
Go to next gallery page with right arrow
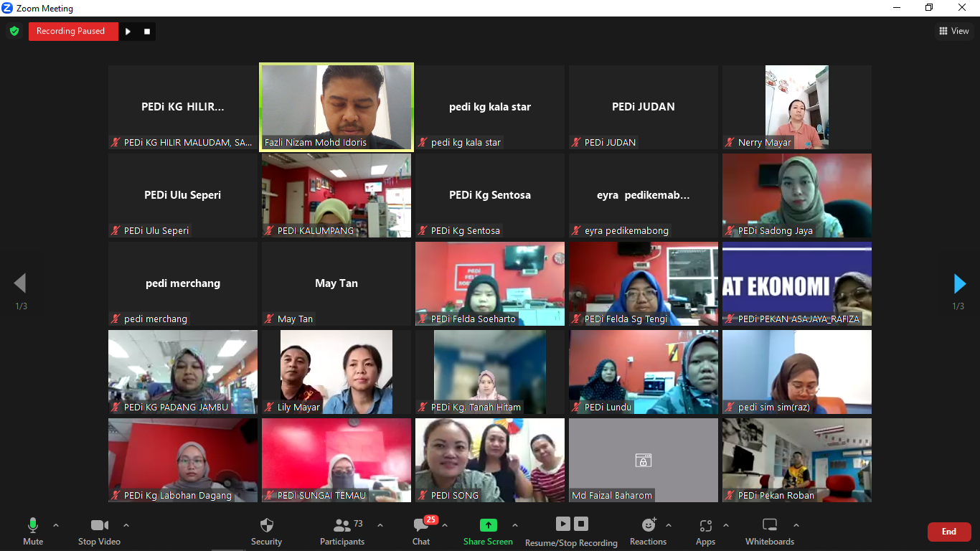(x=960, y=284)
